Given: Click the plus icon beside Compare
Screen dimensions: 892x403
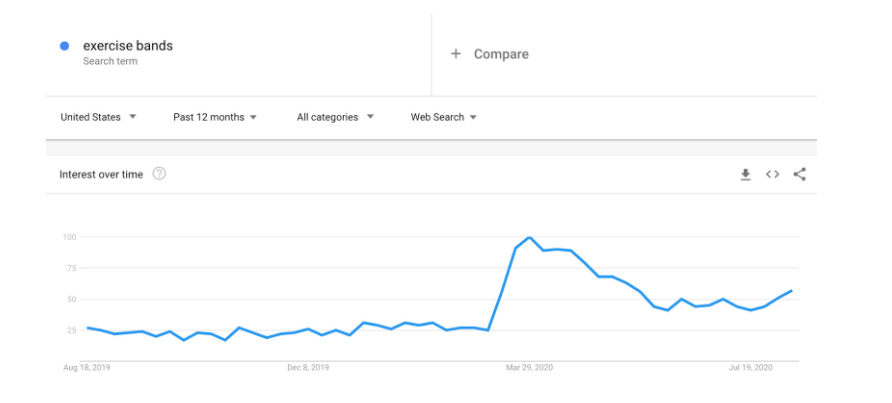Looking at the screenshot, I should point(456,54).
